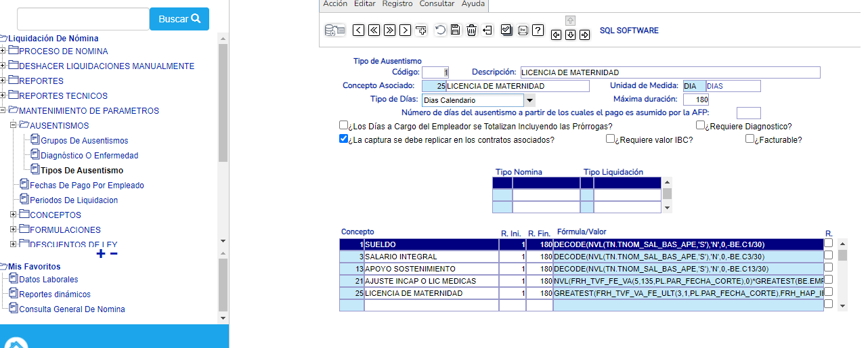Click the Buscar search button
Screen dimensions: 868x348
[179, 19]
